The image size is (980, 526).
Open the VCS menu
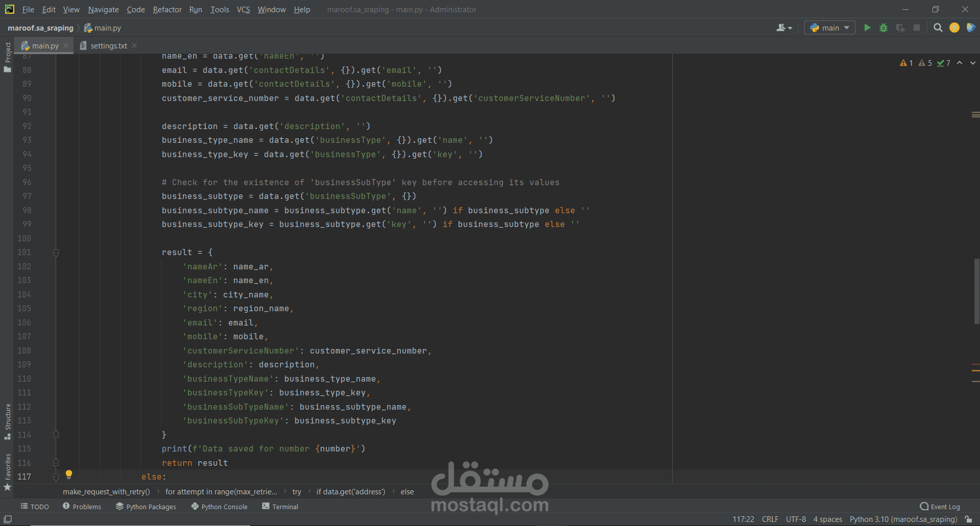243,9
